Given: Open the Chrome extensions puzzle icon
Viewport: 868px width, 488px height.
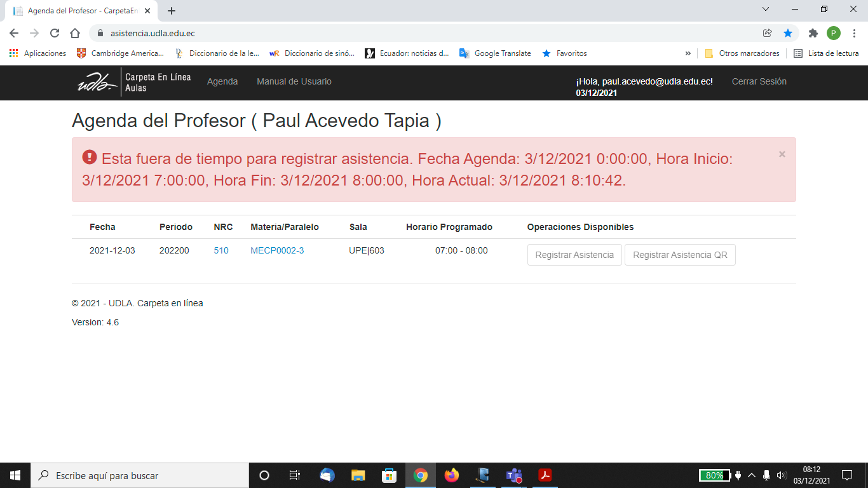Looking at the screenshot, I should tap(813, 33).
